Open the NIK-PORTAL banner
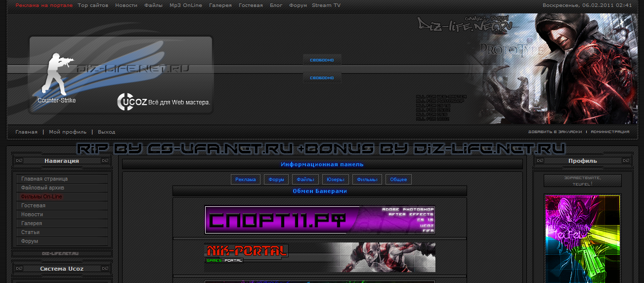Screen dimensions: 644x283 (320, 257)
